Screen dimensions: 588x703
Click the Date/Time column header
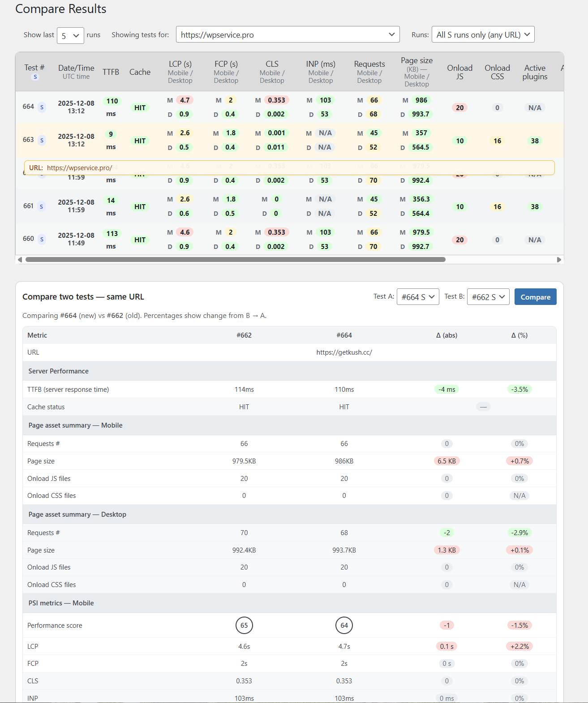tap(76, 68)
